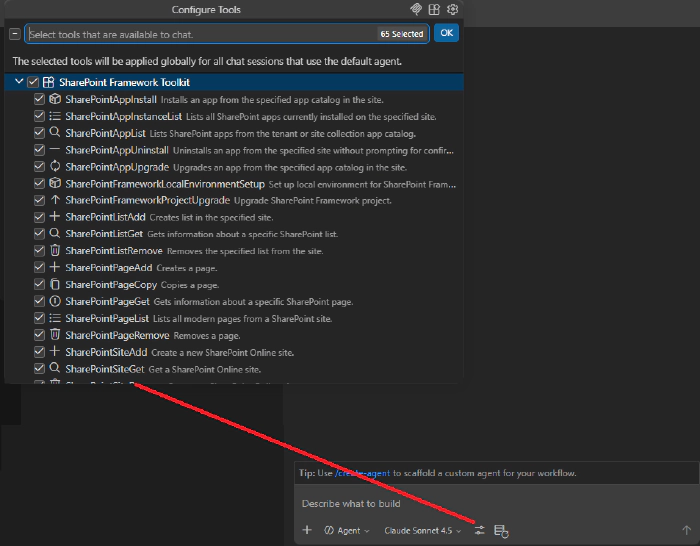The height and width of the screenshot is (546, 700).
Task: Click the minus icon for SharePointAppUninstall
Action: 55,149
